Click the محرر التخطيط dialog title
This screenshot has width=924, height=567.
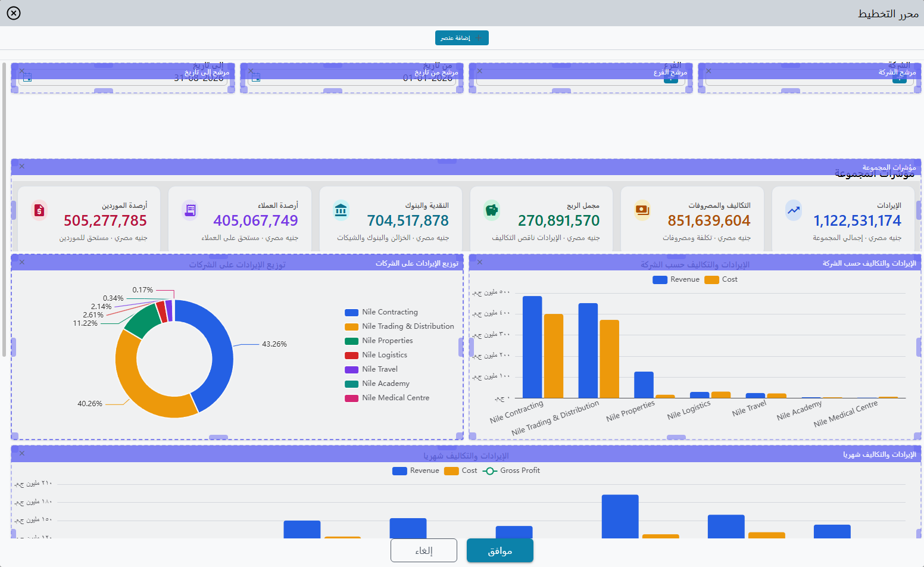click(888, 14)
